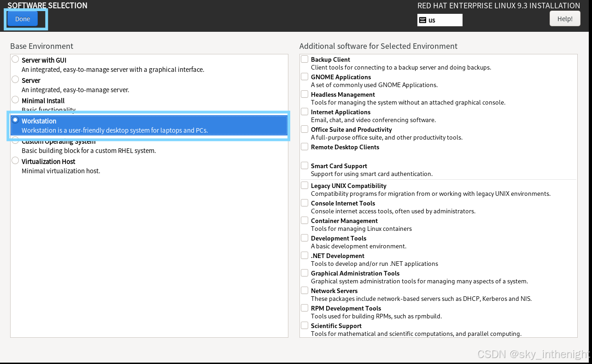This screenshot has height=364, width=592.
Task: Tick the Remote Desktop Clients checkbox
Action: pos(305,147)
